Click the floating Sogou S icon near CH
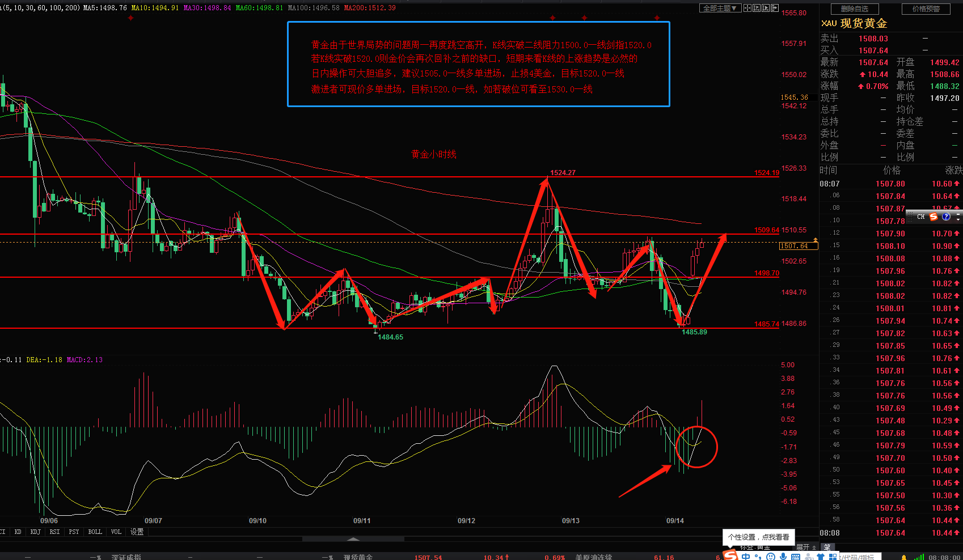 (x=934, y=217)
